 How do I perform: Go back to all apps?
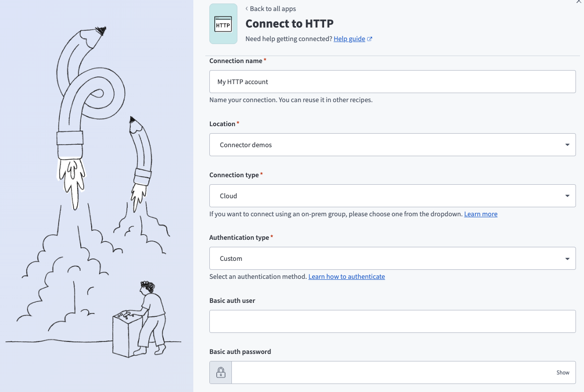tap(273, 9)
